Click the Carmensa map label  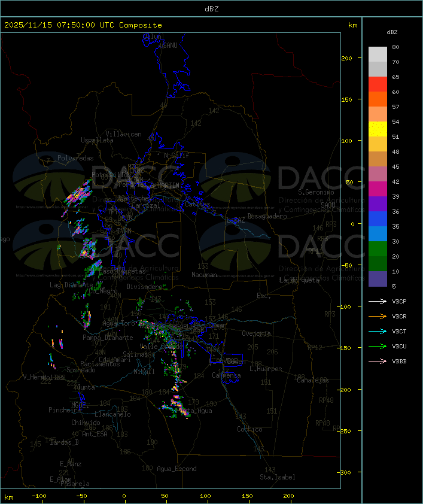click(x=226, y=375)
